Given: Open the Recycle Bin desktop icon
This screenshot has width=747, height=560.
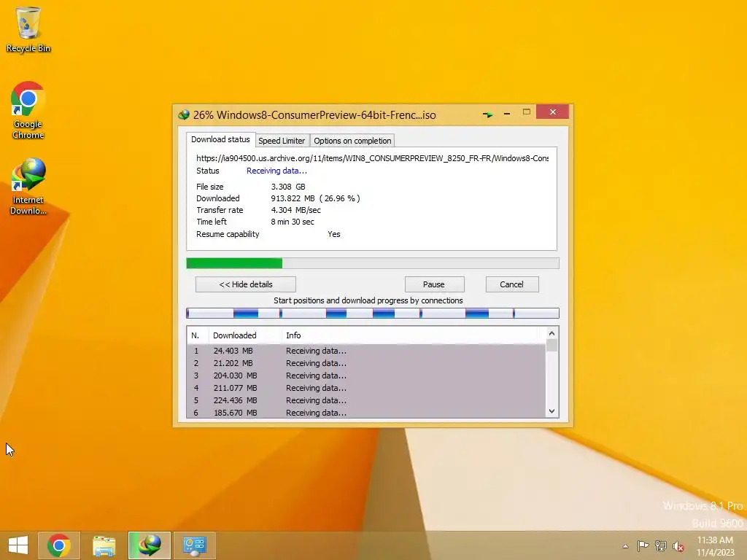Looking at the screenshot, I should click(28, 29).
